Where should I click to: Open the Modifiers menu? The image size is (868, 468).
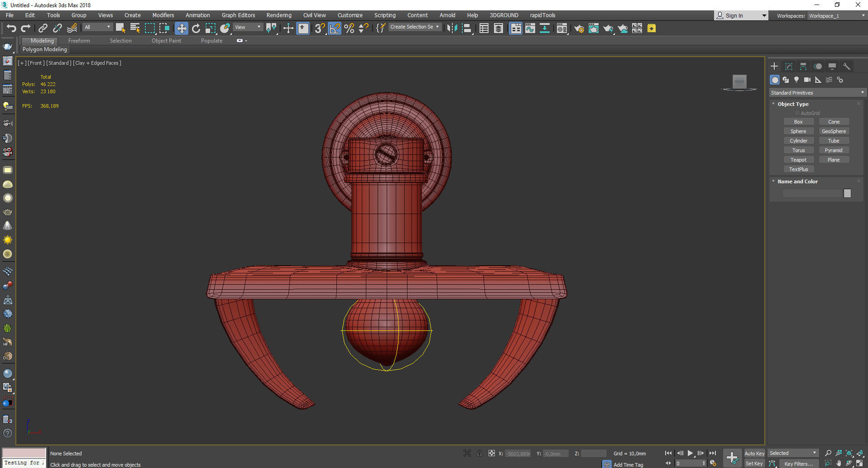coord(163,15)
